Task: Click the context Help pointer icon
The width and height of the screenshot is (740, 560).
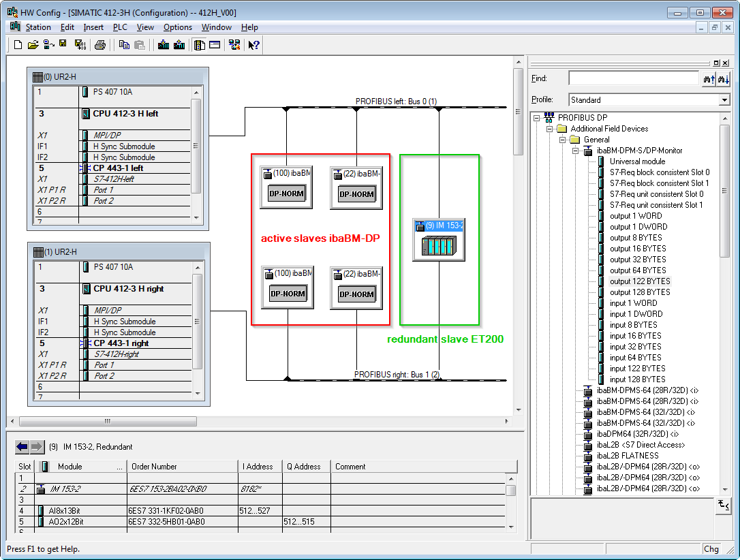Action: [x=253, y=45]
